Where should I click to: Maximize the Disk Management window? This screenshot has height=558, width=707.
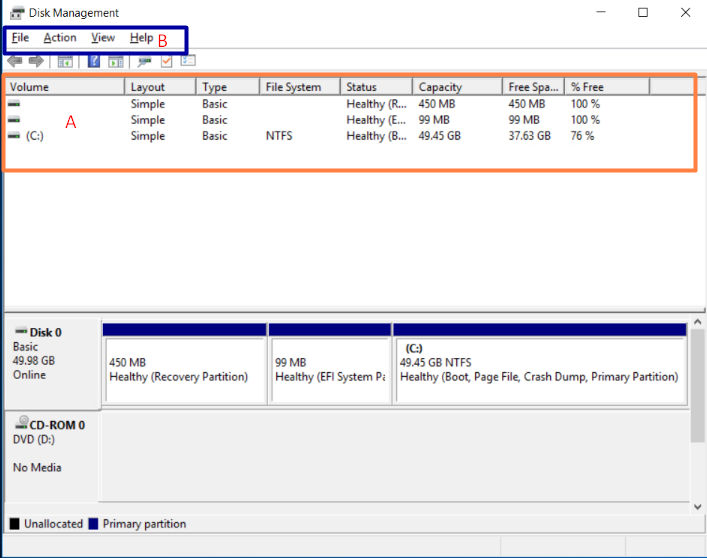point(643,13)
